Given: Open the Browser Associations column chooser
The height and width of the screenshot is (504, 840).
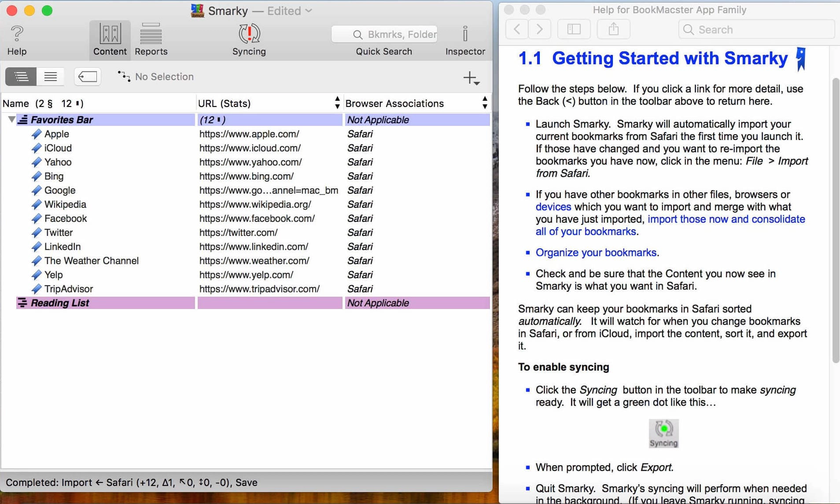Looking at the screenshot, I should pyautogui.click(x=485, y=103).
